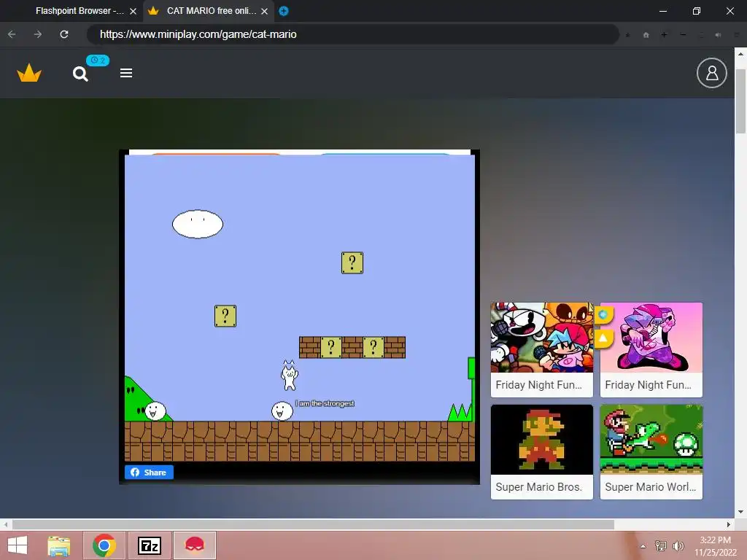Open the Windows Start menu

[x=18, y=545]
